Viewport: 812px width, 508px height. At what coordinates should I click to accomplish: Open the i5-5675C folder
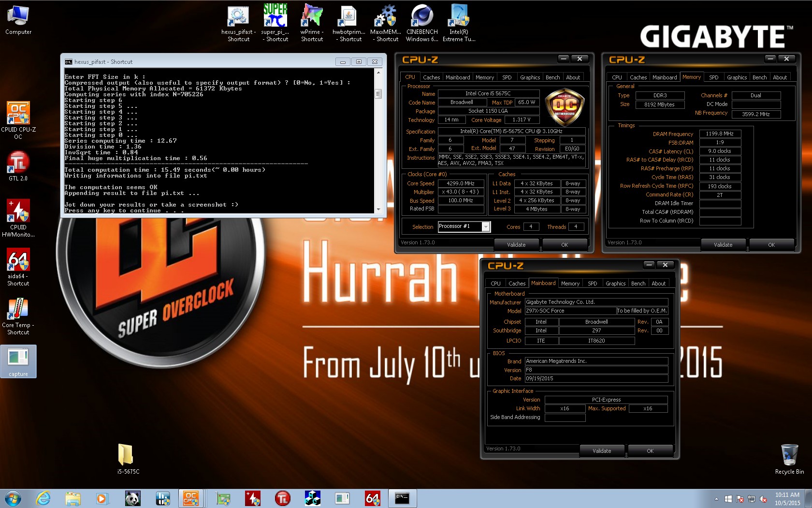128,459
